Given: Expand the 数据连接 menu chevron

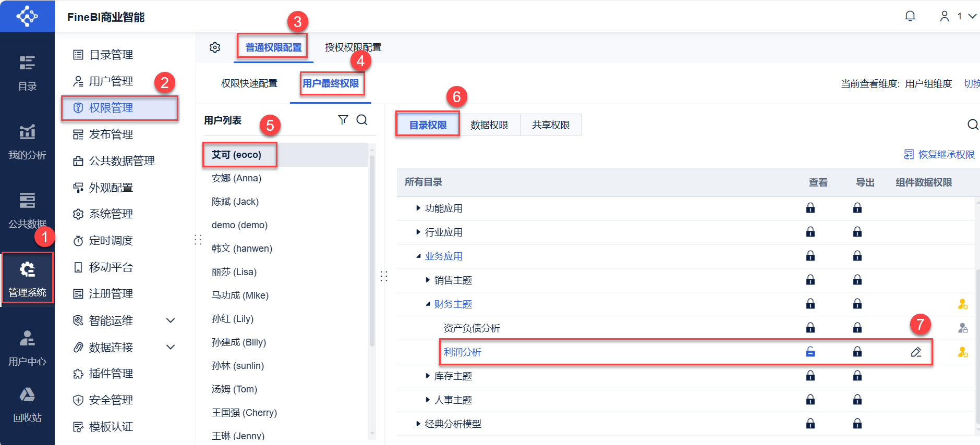Looking at the screenshot, I should (x=171, y=347).
